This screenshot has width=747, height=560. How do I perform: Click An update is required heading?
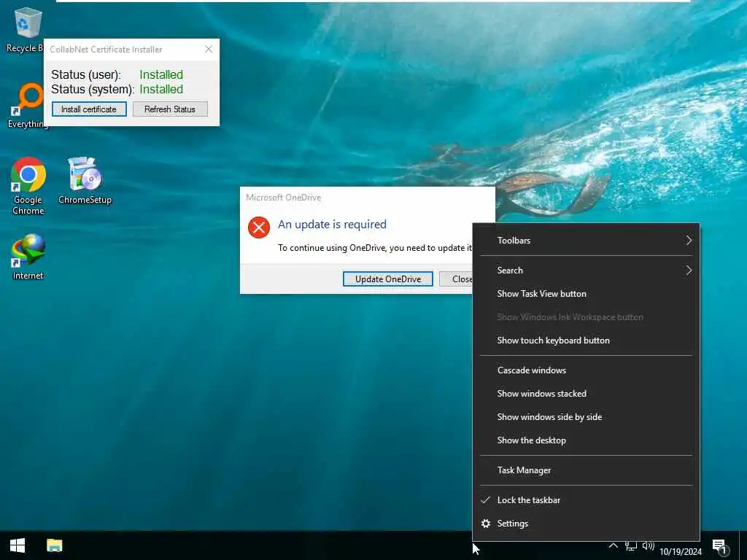pos(332,225)
